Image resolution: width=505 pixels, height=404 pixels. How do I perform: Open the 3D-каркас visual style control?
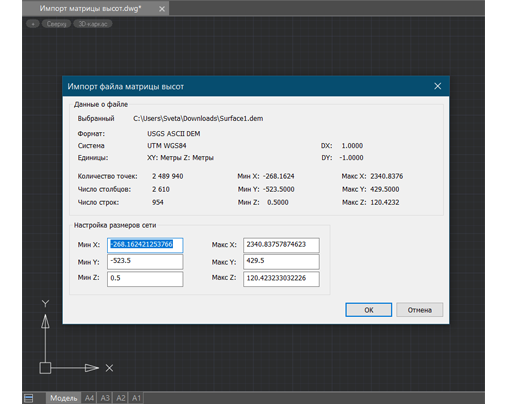pyautogui.click(x=93, y=24)
